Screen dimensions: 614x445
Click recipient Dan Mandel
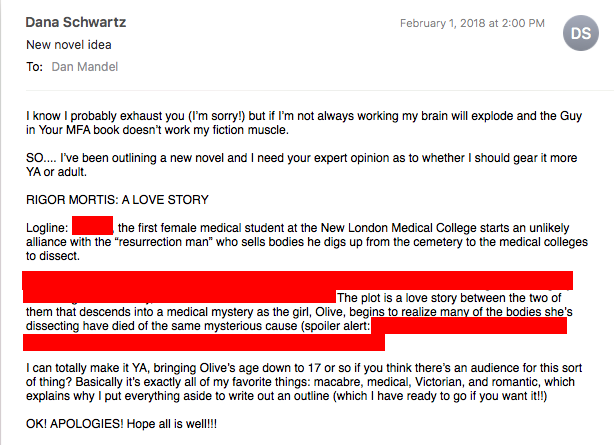tap(85, 67)
